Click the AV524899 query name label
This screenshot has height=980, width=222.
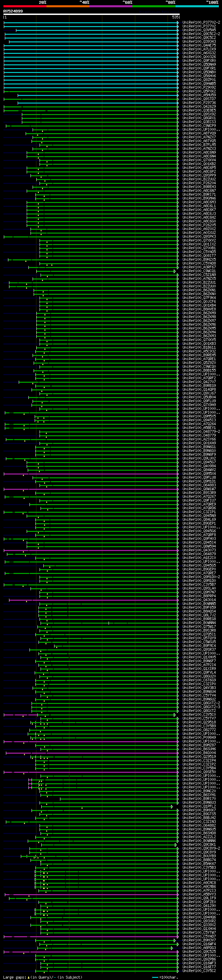[x=13, y=11]
